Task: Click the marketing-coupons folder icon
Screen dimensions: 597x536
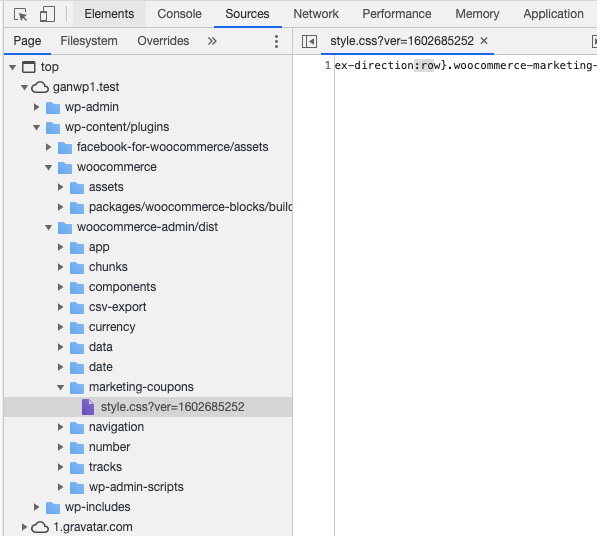Action: click(77, 388)
